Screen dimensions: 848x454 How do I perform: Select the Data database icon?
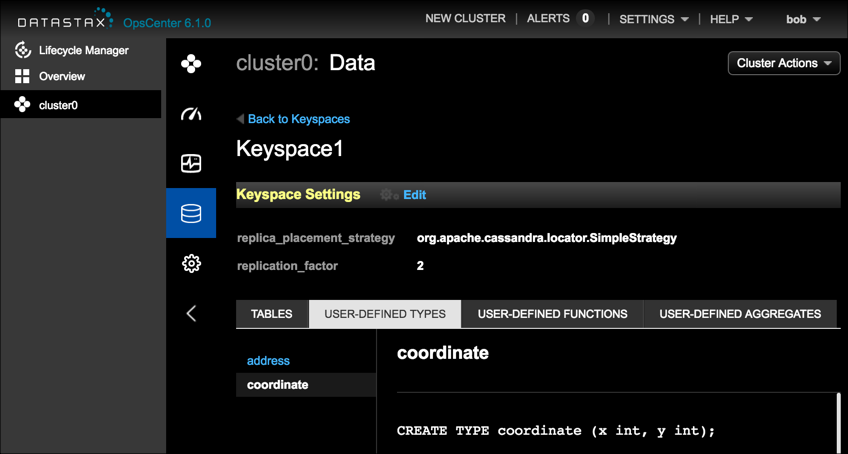(x=191, y=213)
